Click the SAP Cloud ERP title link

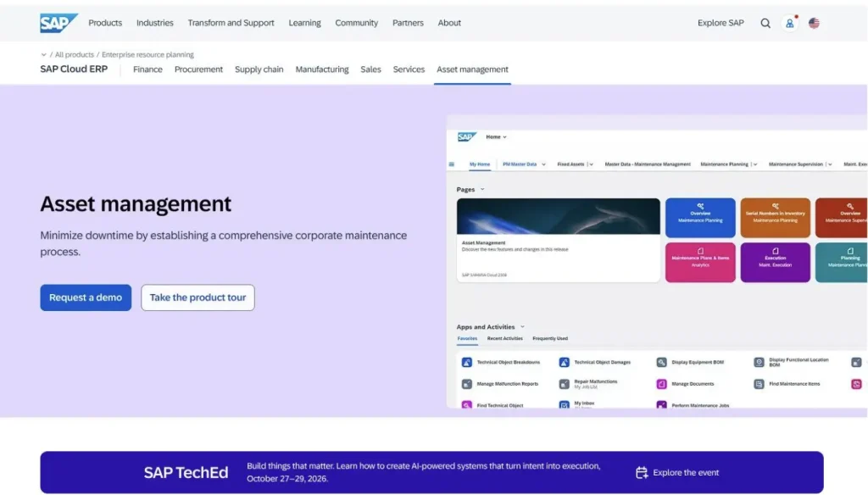74,70
